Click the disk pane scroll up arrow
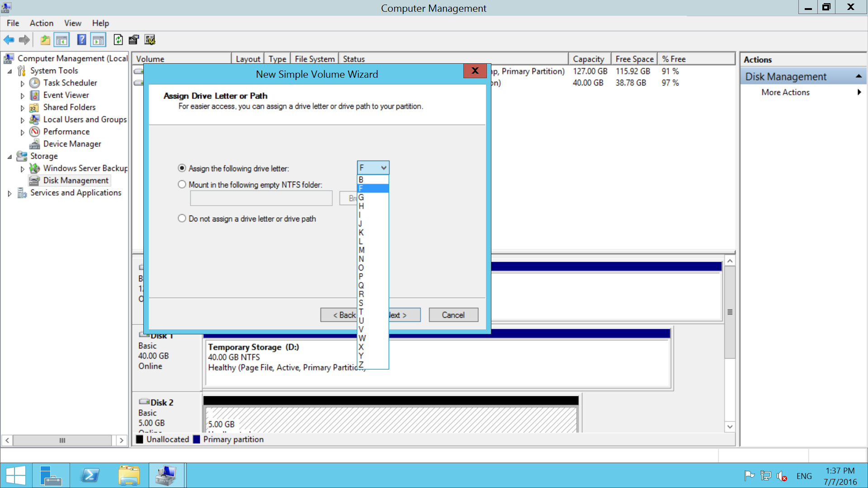Viewport: 868px width, 488px height. (730, 261)
